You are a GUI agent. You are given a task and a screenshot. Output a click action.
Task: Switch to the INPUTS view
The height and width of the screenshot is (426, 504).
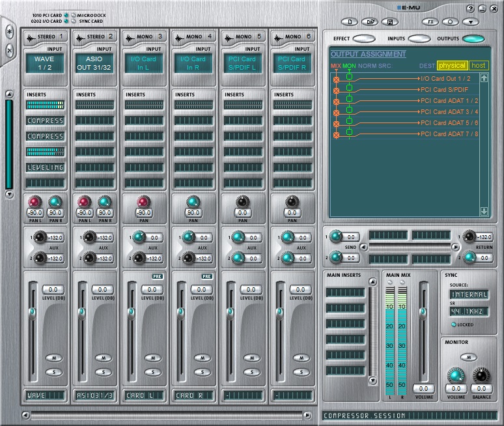[x=419, y=39]
